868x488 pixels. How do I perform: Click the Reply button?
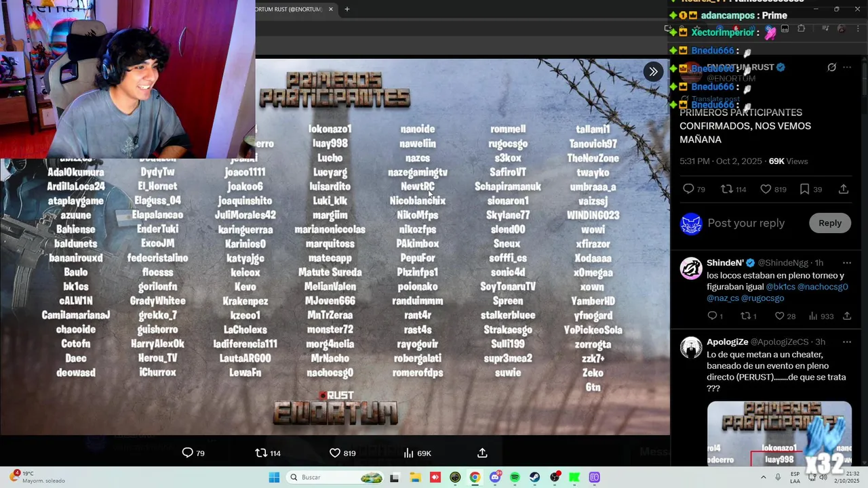point(829,223)
